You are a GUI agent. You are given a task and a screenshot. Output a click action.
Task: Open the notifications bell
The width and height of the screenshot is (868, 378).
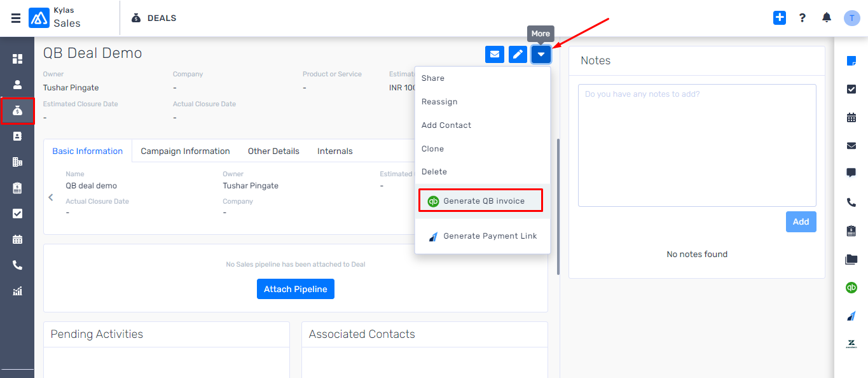[827, 18]
